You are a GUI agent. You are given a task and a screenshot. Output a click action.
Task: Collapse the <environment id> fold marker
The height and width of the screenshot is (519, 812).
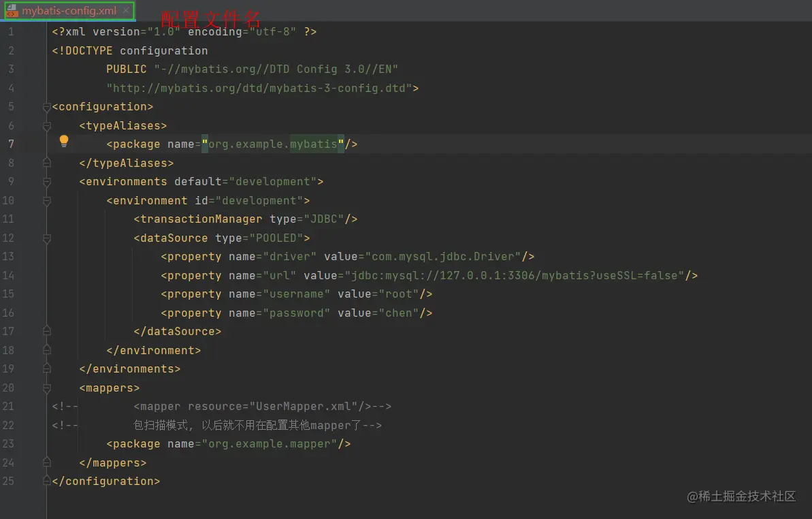46,200
